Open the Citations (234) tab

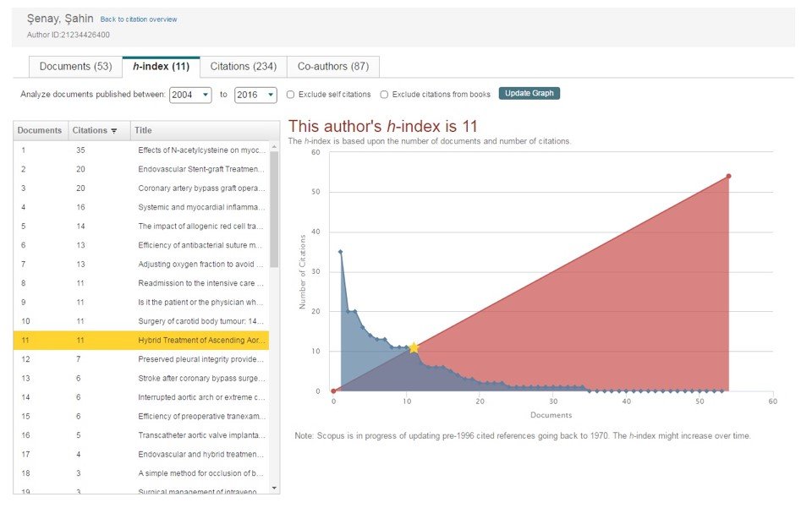click(x=244, y=67)
